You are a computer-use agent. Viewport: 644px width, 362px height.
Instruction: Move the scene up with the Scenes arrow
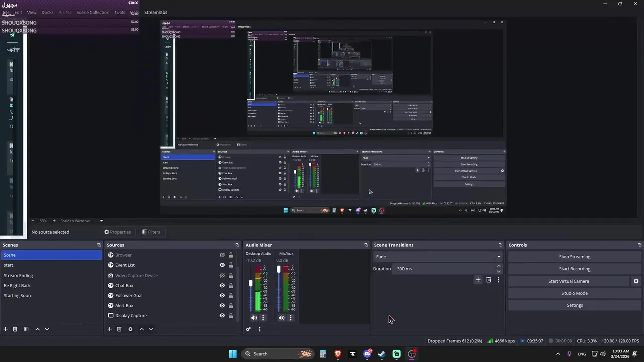[37, 329]
